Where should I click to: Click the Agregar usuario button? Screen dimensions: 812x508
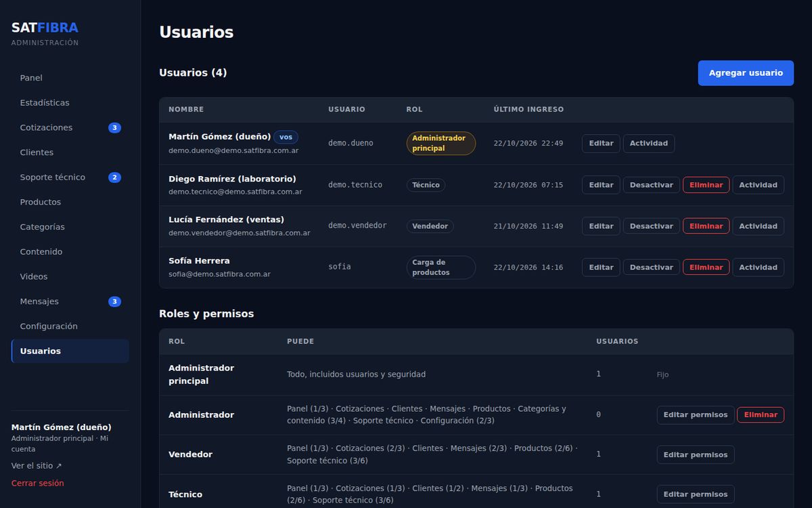click(x=746, y=73)
